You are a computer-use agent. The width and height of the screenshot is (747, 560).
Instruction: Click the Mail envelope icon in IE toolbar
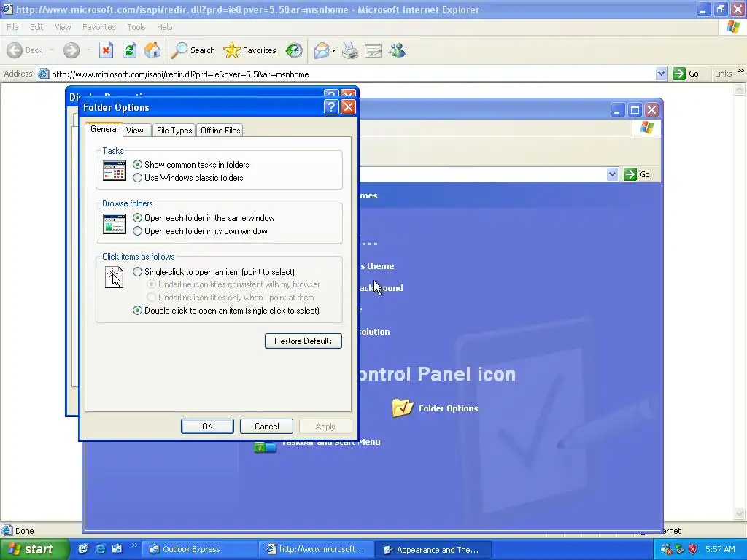click(322, 50)
